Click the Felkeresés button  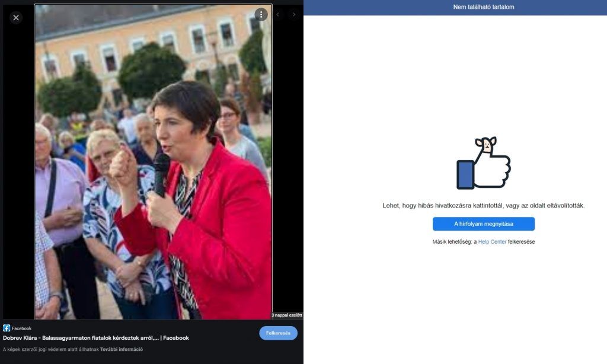(278, 333)
